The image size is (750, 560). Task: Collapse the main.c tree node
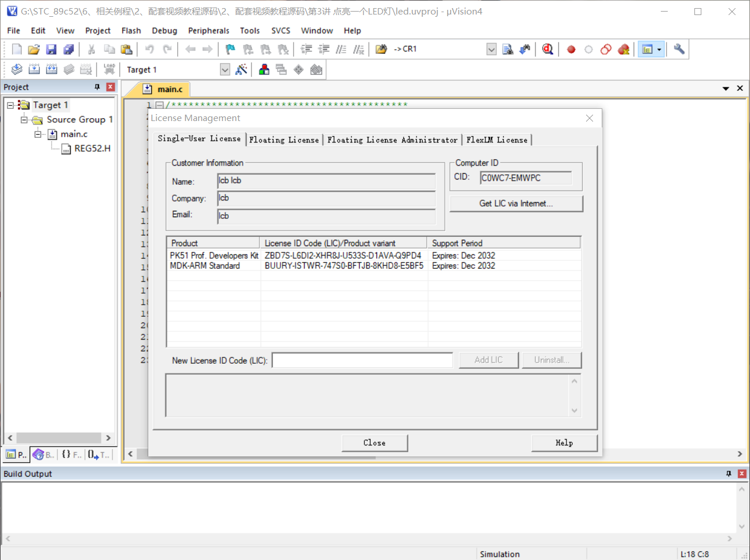[38, 134]
